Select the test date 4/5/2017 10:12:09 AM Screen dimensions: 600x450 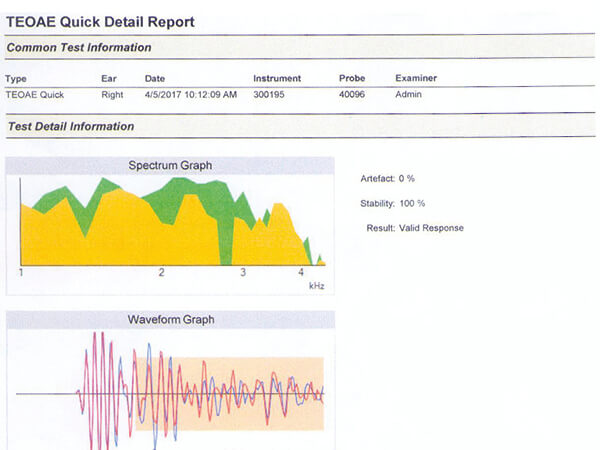pos(191,95)
